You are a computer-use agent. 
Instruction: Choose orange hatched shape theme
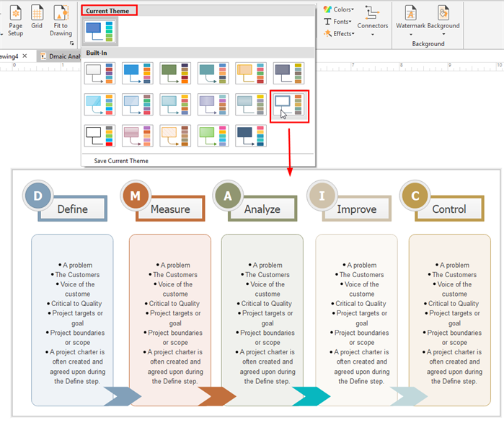point(175,136)
